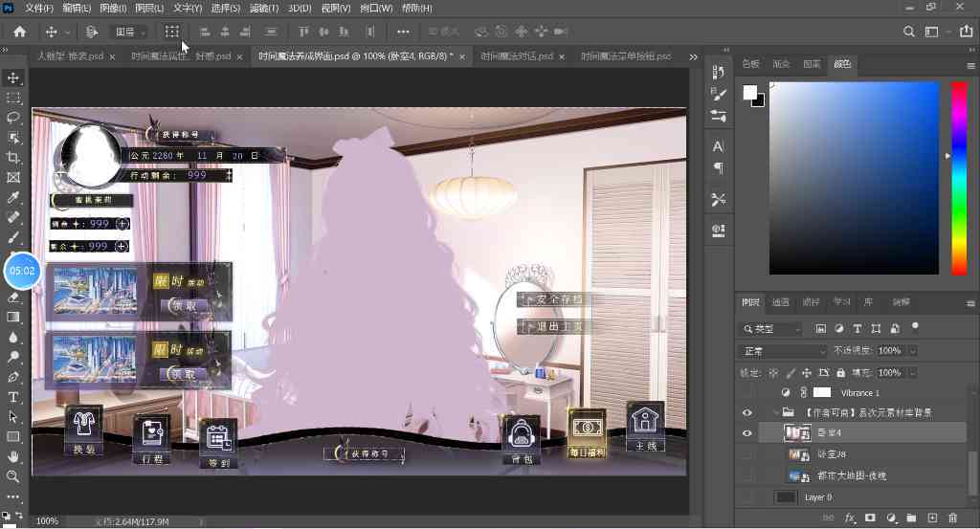Select the Eraser tool
Viewport: 980px width, 529px height.
pos(12,298)
